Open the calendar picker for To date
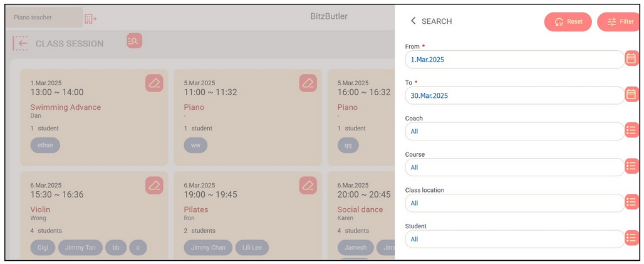 click(631, 95)
